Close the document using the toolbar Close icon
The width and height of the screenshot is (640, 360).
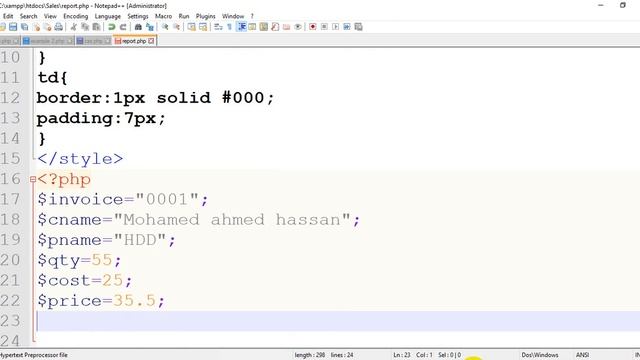point(37,27)
